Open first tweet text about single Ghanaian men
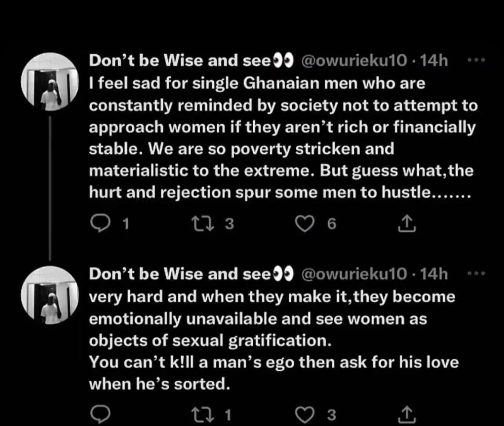504x426 pixels. (280, 138)
